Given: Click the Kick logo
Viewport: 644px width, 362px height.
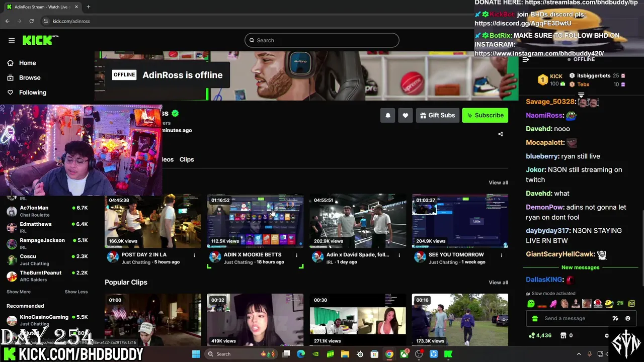Looking at the screenshot, I should tap(40, 40).
